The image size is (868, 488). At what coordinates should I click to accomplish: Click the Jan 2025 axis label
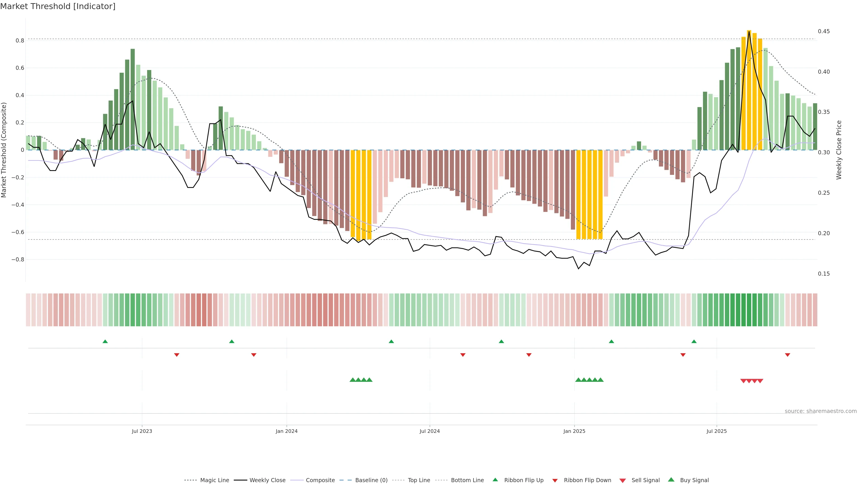pos(574,431)
